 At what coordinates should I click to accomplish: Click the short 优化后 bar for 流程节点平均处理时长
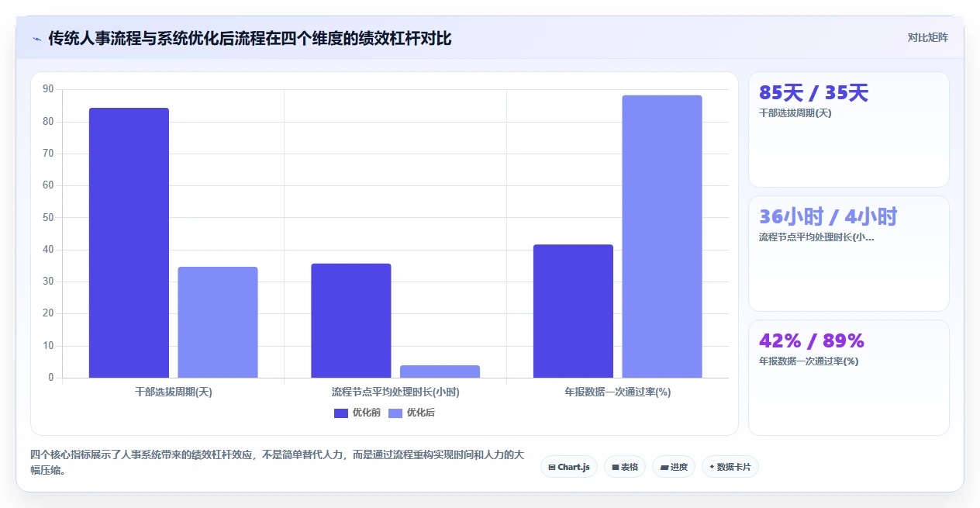[440, 371]
